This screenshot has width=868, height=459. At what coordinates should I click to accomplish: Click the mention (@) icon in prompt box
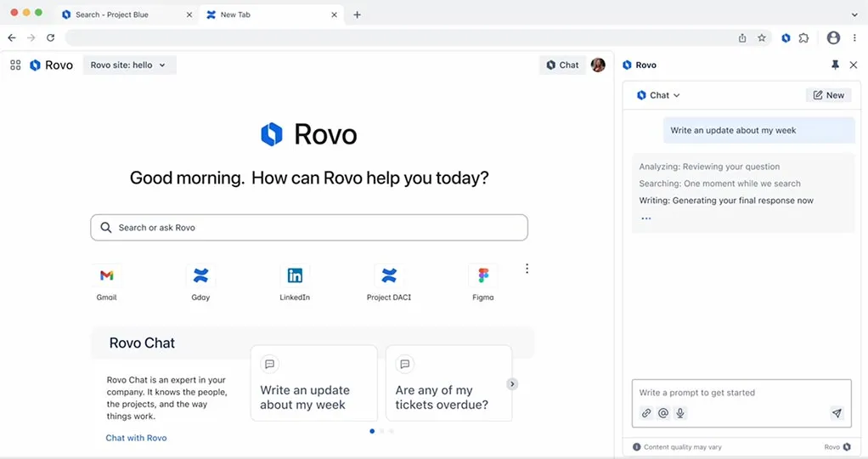663,413
